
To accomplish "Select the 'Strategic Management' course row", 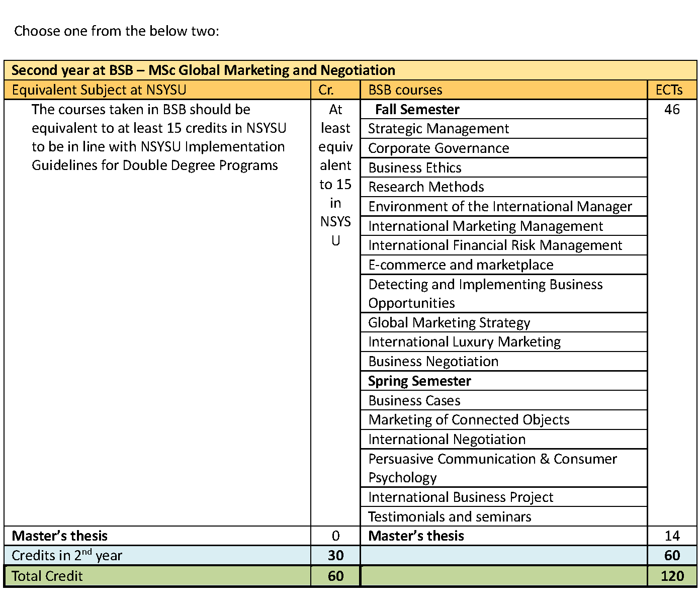I will pyautogui.click(x=504, y=129).
